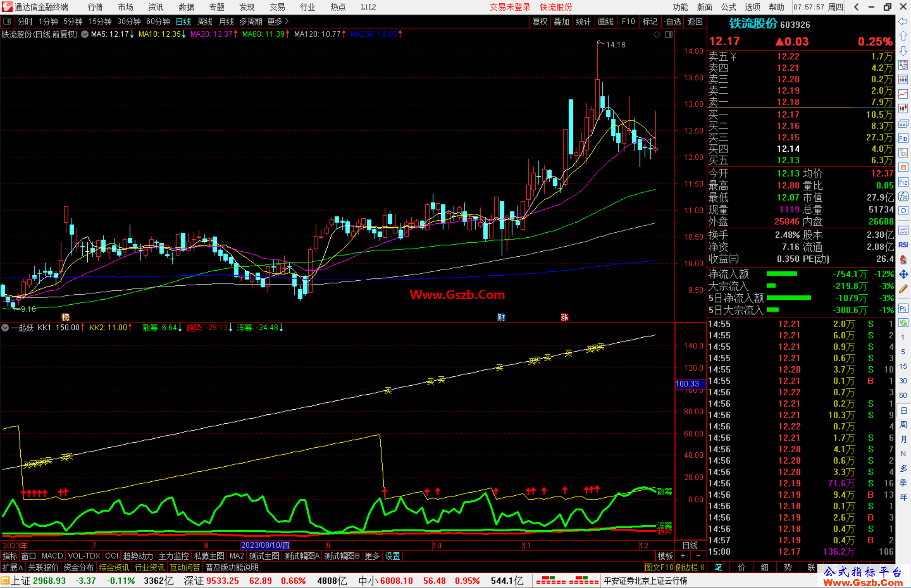
Task: Select the 周 weekly period in right sidebar
Action: tap(903, 425)
